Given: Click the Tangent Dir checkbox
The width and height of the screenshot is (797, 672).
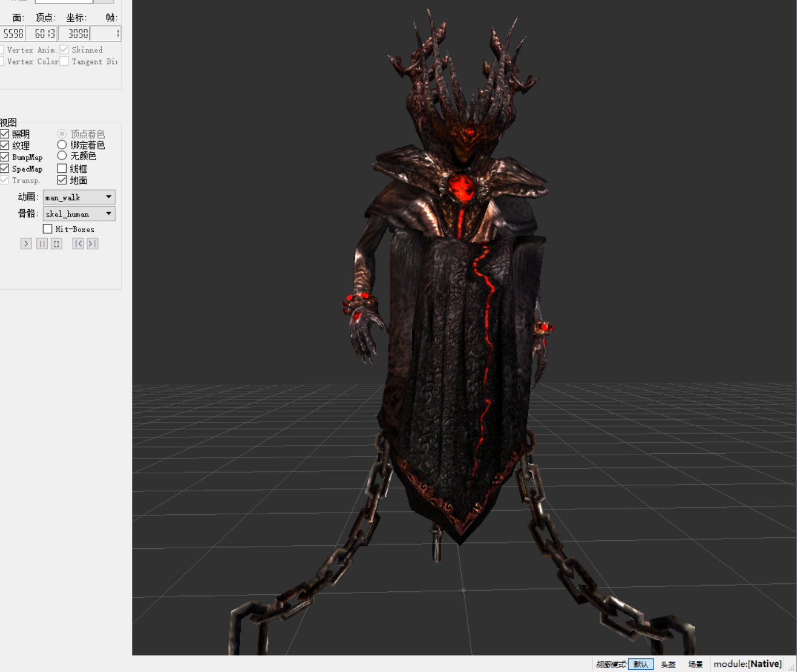Looking at the screenshot, I should [x=64, y=61].
